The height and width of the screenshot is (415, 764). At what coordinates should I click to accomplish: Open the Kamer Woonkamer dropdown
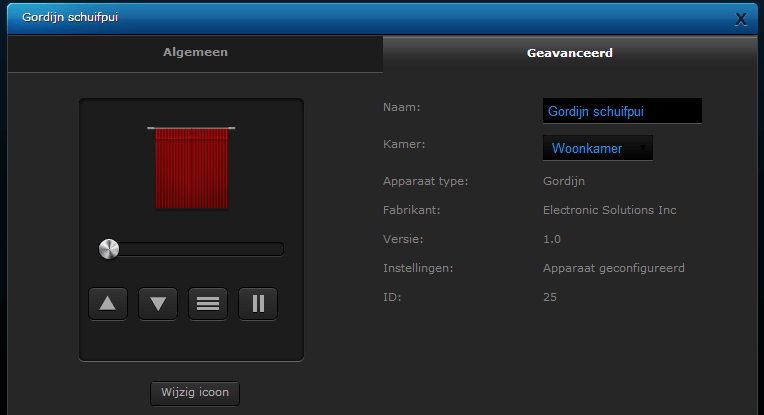coord(598,148)
